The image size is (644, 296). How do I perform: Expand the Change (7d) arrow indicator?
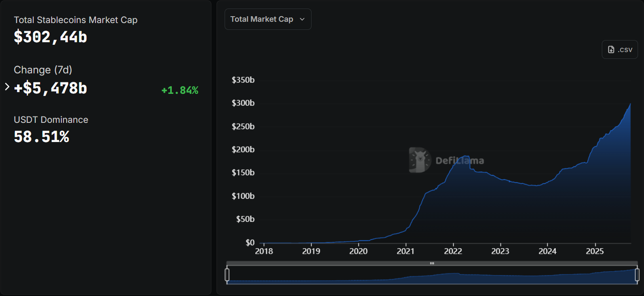click(x=7, y=87)
